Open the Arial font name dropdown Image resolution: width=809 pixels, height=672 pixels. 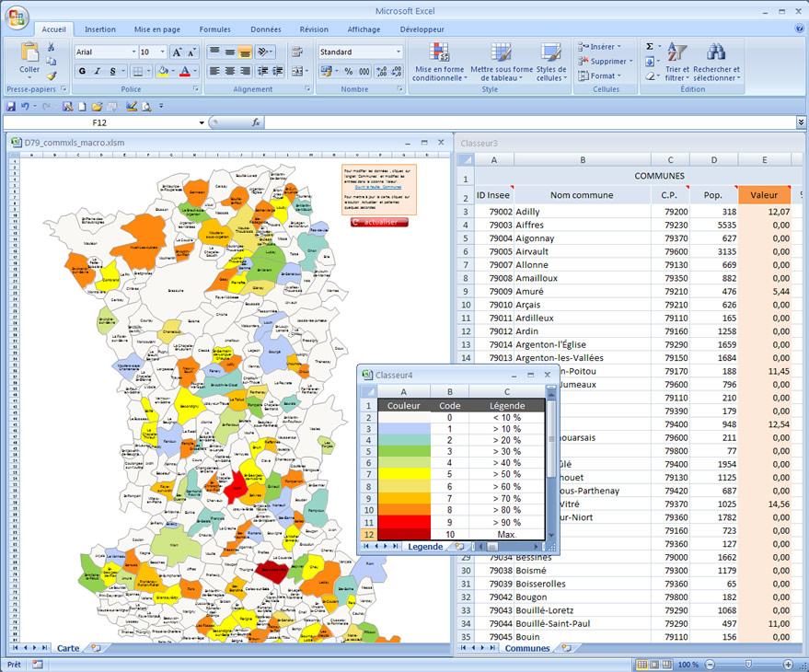pos(133,52)
